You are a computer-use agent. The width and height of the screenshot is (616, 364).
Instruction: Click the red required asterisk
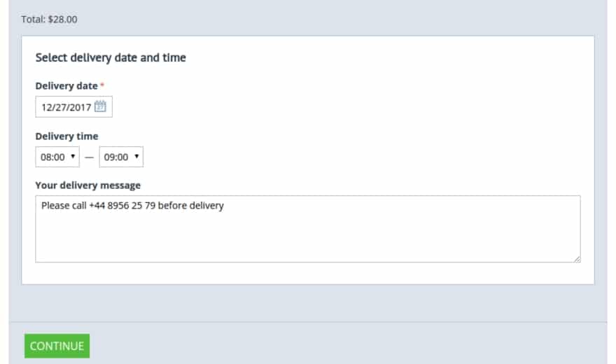pyautogui.click(x=102, y=85)
